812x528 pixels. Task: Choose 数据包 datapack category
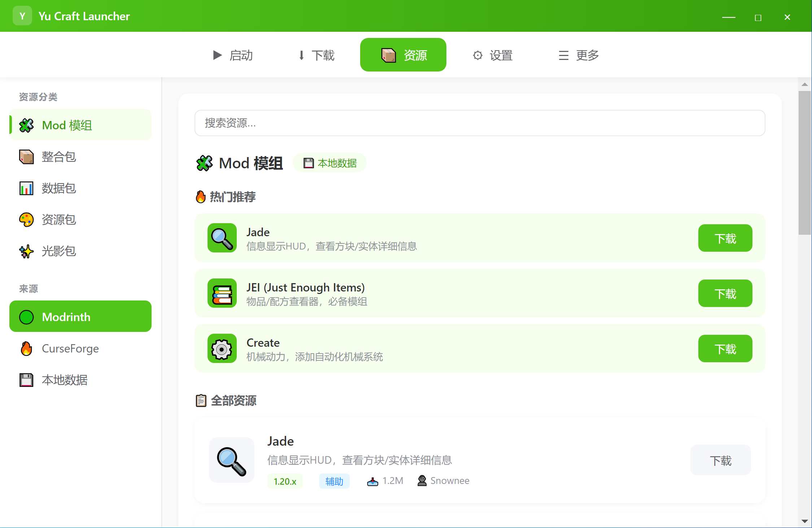coord(80,188)
